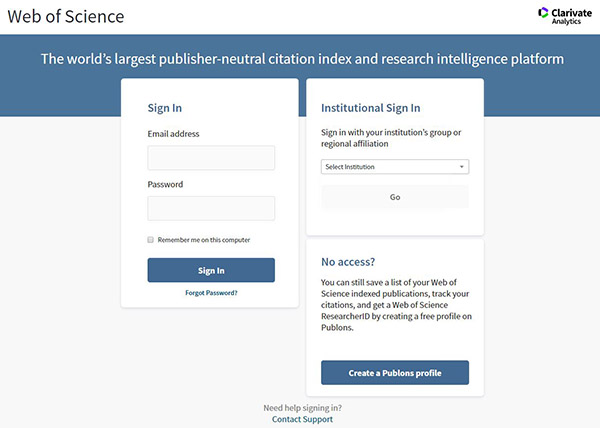This screenshot has width=600, height=428.
Task: Open the Contact Support link
Action: pos(302,419)
